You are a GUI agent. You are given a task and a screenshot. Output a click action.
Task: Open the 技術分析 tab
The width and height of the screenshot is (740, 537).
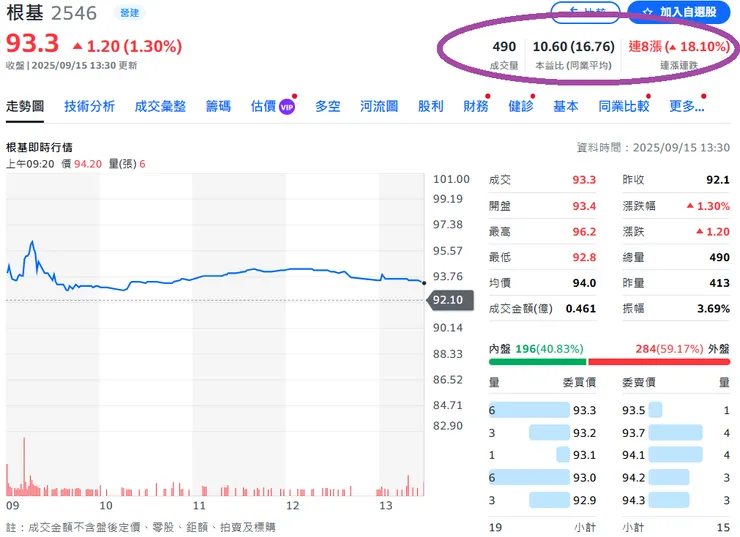tap(90, 106)
